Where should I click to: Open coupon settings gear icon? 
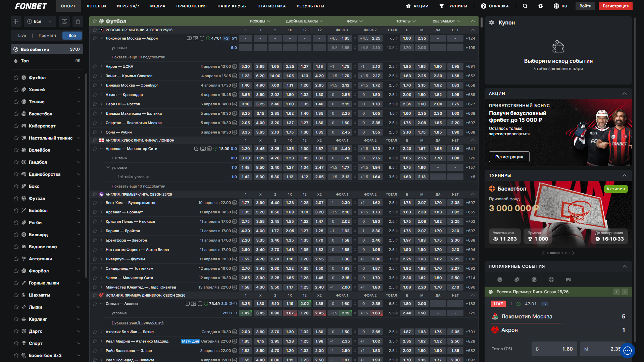pyautogui.click(x=492, y=22)
